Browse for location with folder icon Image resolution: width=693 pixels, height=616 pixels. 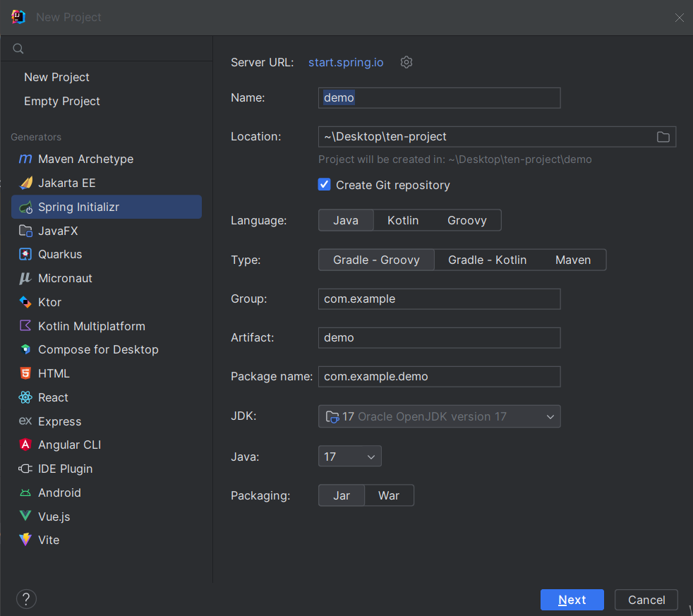[663, 137]
